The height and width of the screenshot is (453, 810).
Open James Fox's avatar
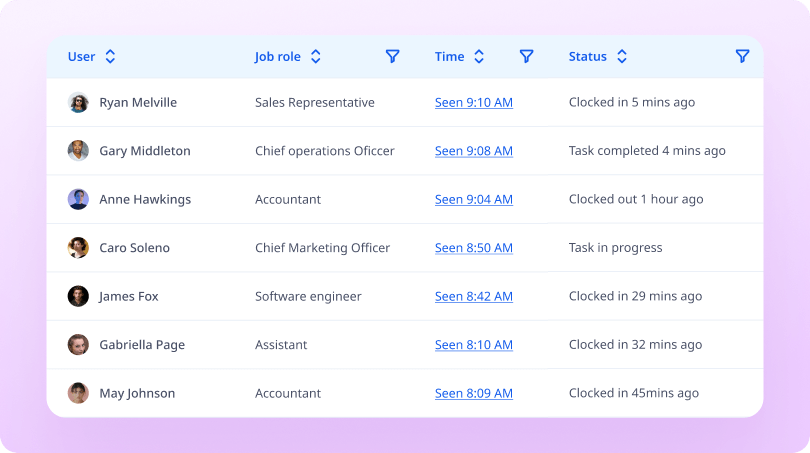(78, 296)
